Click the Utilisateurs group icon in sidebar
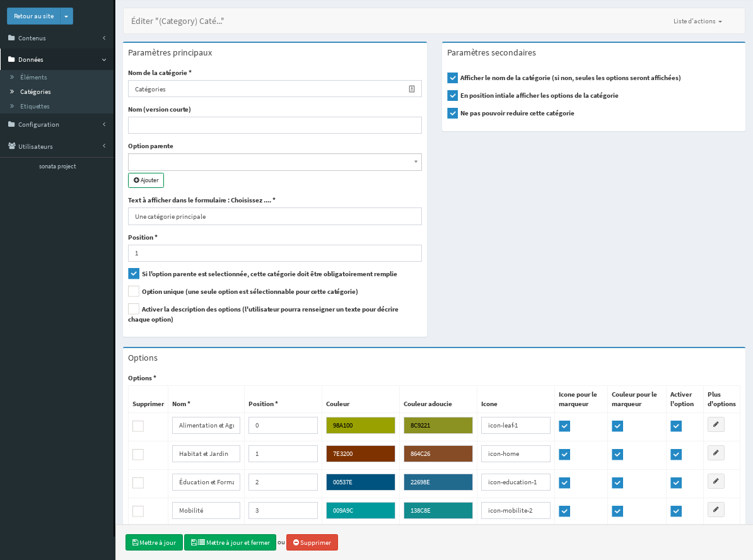The image size is (753, 560). click(x=12, y=146)
